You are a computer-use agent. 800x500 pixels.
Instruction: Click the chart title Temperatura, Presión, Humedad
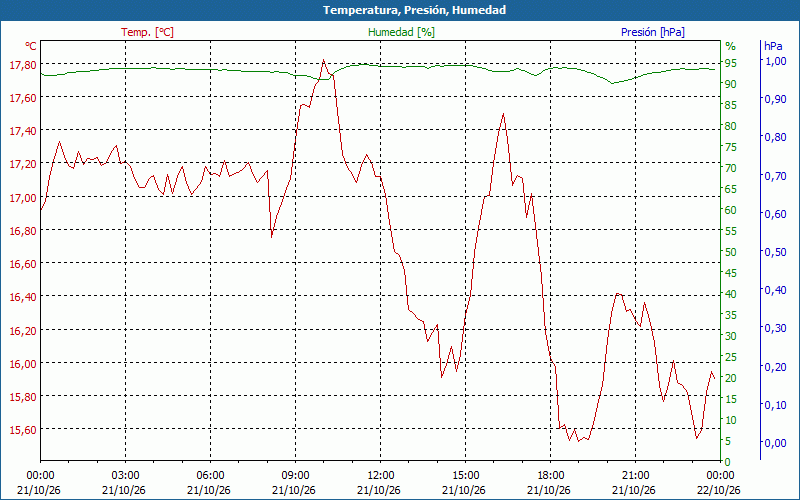[x=414, y=10]
